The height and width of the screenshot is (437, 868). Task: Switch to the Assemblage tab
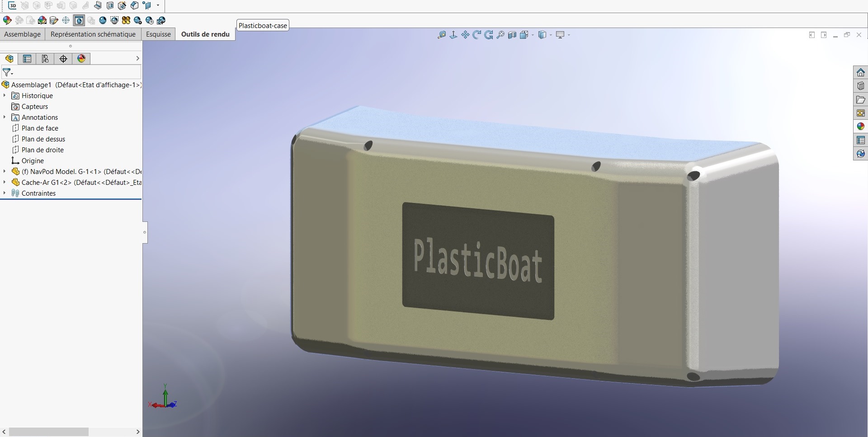[x=22, y=34]
